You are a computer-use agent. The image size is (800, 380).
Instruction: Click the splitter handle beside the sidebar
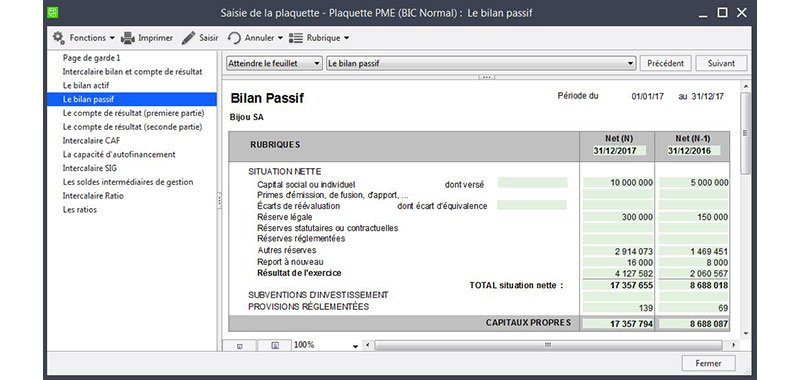219,200
